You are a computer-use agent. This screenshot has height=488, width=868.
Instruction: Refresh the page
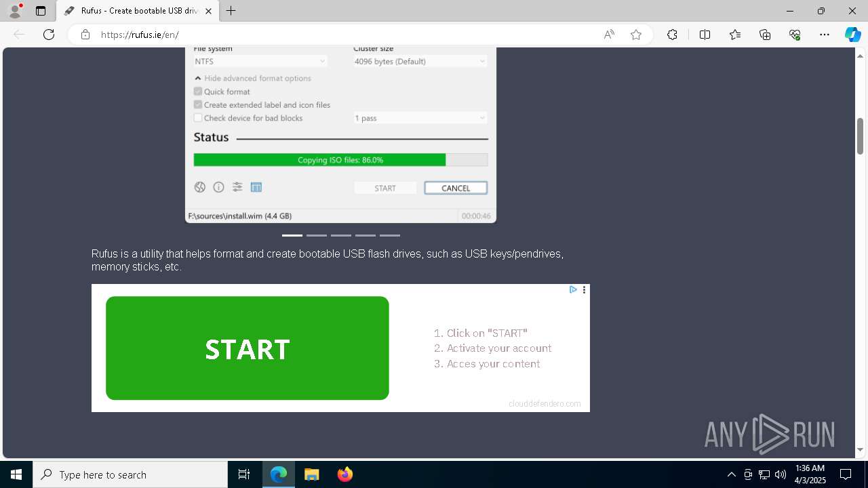coord(49,35)
